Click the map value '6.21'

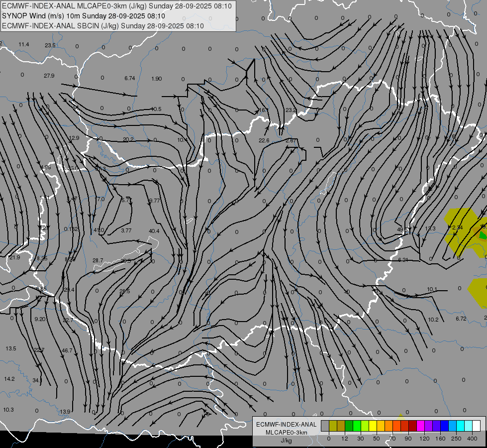point(403,260)
